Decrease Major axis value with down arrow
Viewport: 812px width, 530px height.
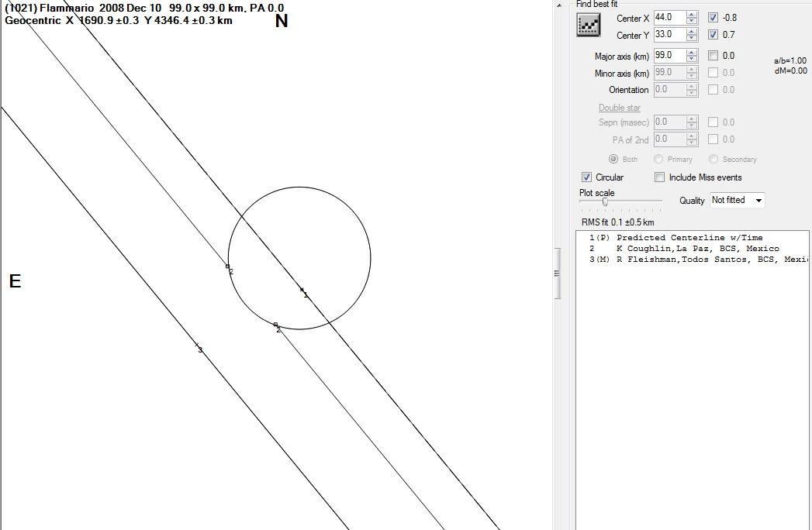pyautogui.click(x=692, y=59)
